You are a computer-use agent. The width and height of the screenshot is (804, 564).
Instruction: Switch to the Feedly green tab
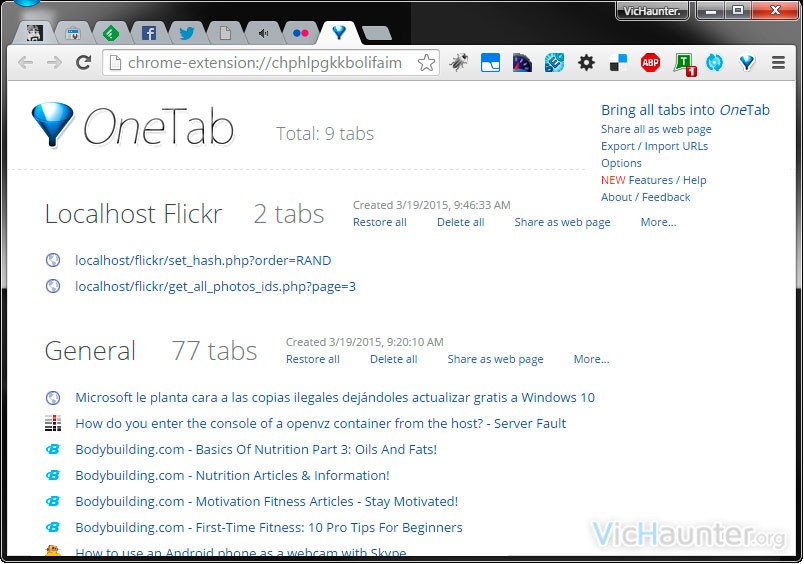coord(111,33)
